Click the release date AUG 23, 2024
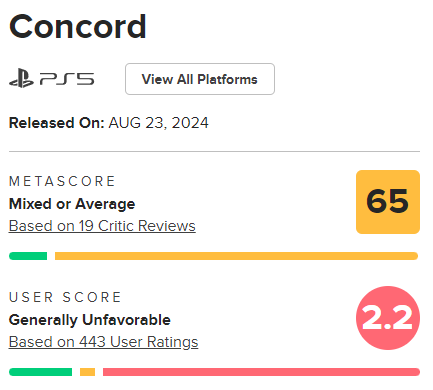Viewport: 433px width, 390px height. [158, 123]
